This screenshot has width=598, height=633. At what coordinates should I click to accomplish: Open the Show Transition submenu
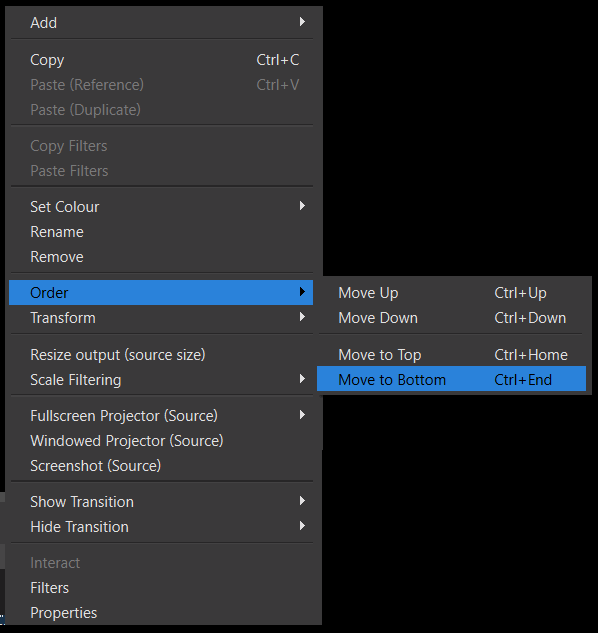pyautogui.click(x=161, y=502)
